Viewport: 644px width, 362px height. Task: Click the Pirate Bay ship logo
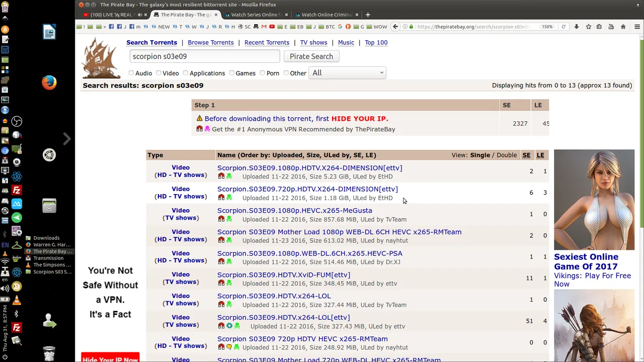pyautogui.click(x=102, y=58)
